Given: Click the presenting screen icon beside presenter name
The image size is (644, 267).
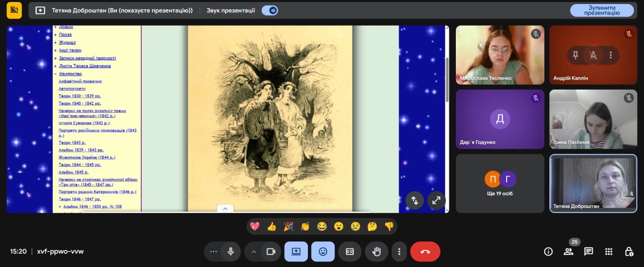Looking at the screenshot, I should pos(40,10).
